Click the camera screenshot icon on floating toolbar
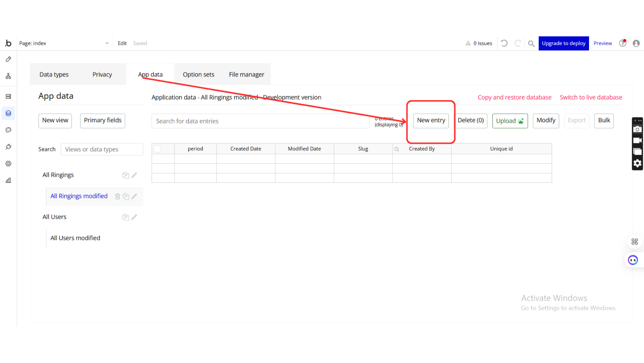Viewport: 644px width, 363px height. coord(637,129)
